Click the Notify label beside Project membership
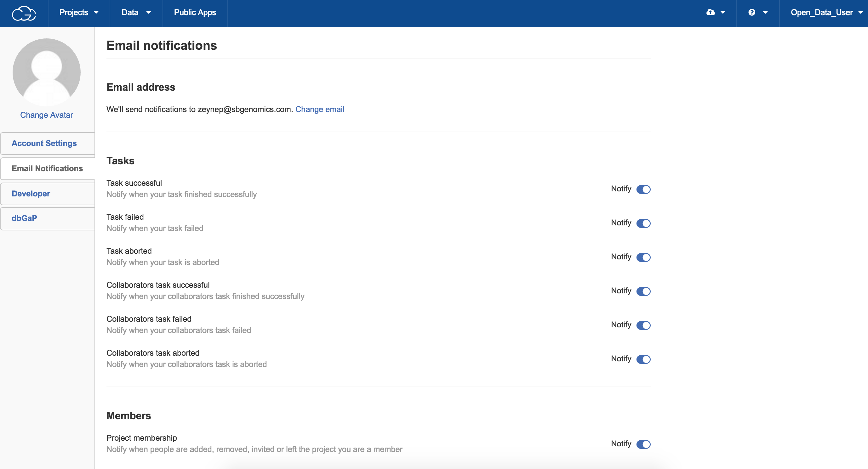This screenshot has width=868, height=469. [621, 444]
